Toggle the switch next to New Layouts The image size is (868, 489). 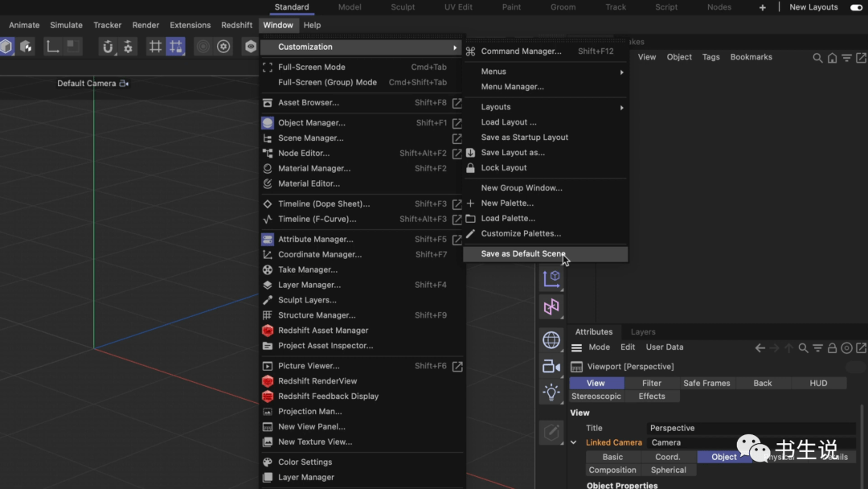(x=855, y=6)
